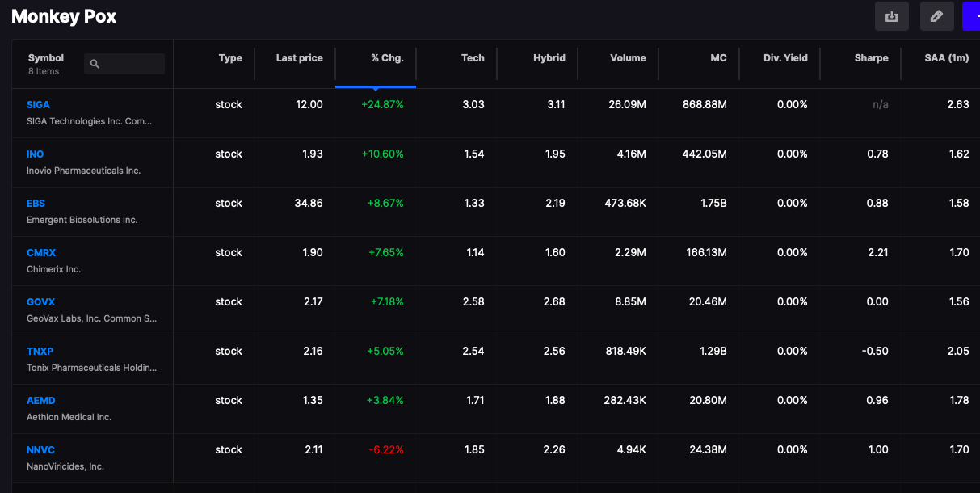The image size is (980, 493).
Task: Click the '8 Items' count label
Action: (44, 71)
